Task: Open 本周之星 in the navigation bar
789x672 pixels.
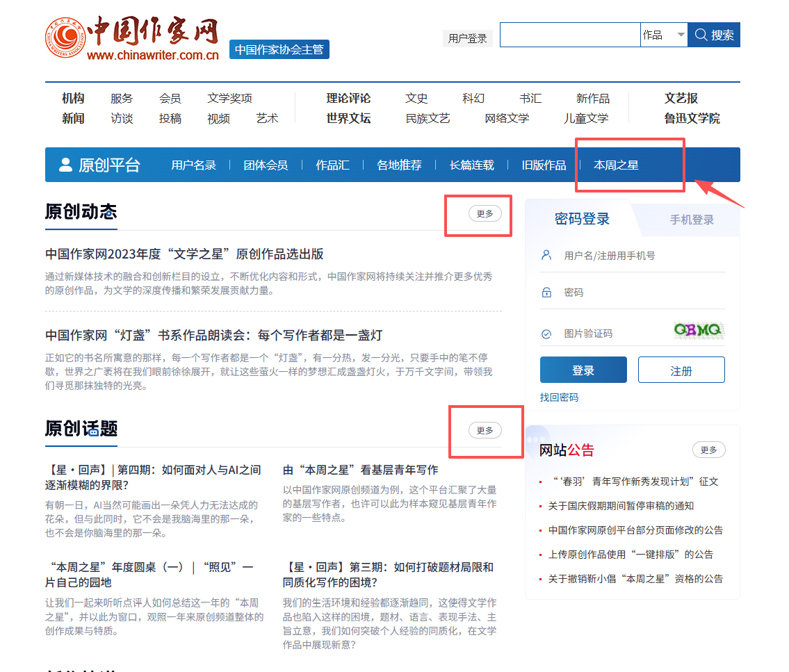Action: [616, 165]
